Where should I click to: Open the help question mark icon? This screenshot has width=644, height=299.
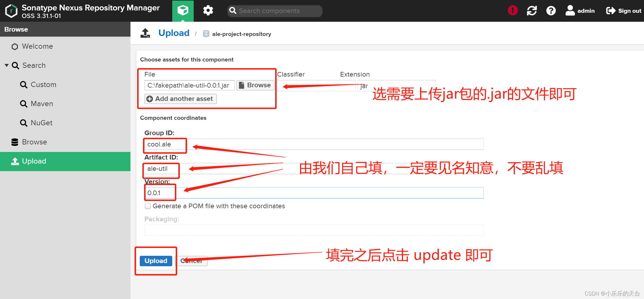pos(551,11)
